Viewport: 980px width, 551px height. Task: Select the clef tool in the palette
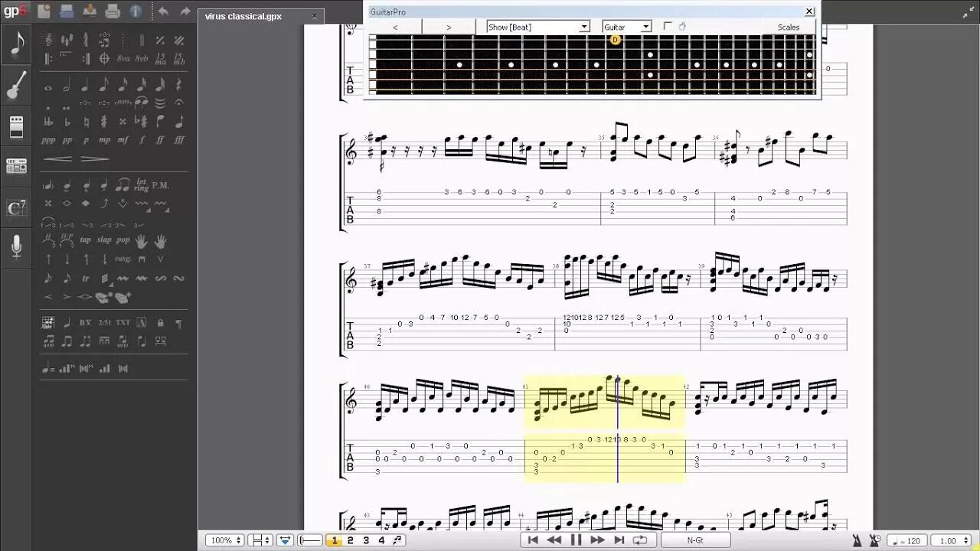[x=48, y=40]
